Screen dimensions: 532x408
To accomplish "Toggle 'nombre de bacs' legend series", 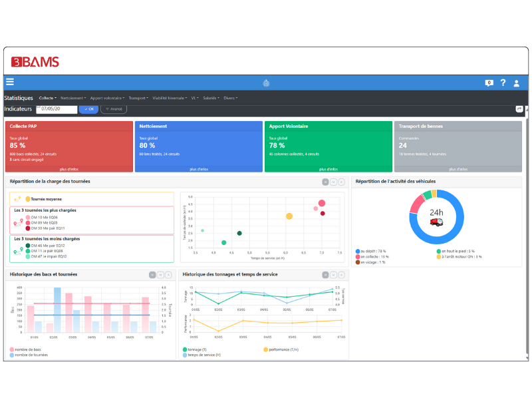I will click(x=13, y=349).
